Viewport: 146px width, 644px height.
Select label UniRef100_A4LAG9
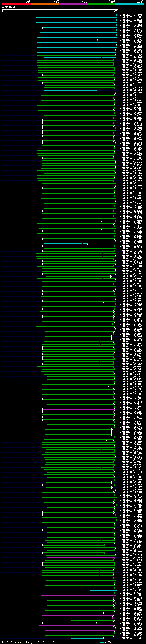click(131, 58)
